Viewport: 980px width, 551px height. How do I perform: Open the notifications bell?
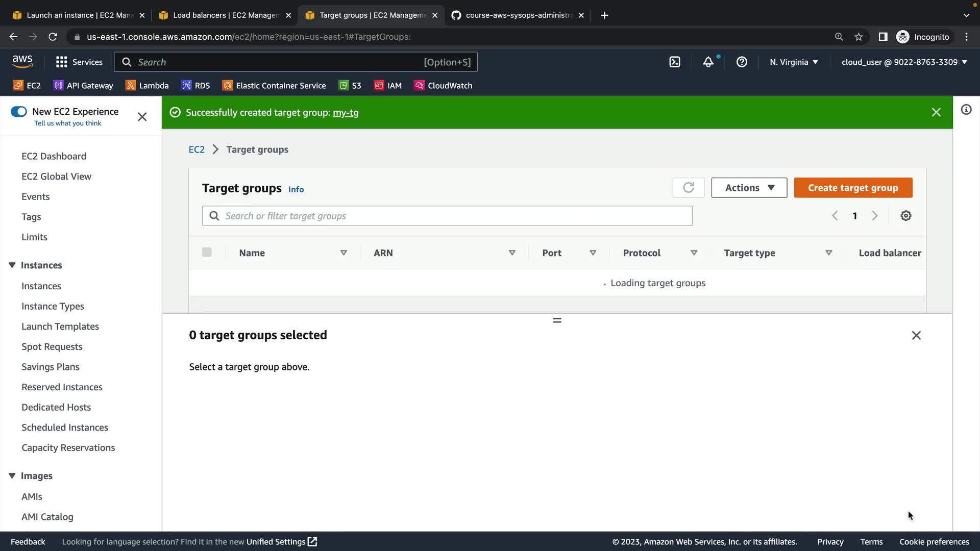pyautogui.click(x=708, y=62)
